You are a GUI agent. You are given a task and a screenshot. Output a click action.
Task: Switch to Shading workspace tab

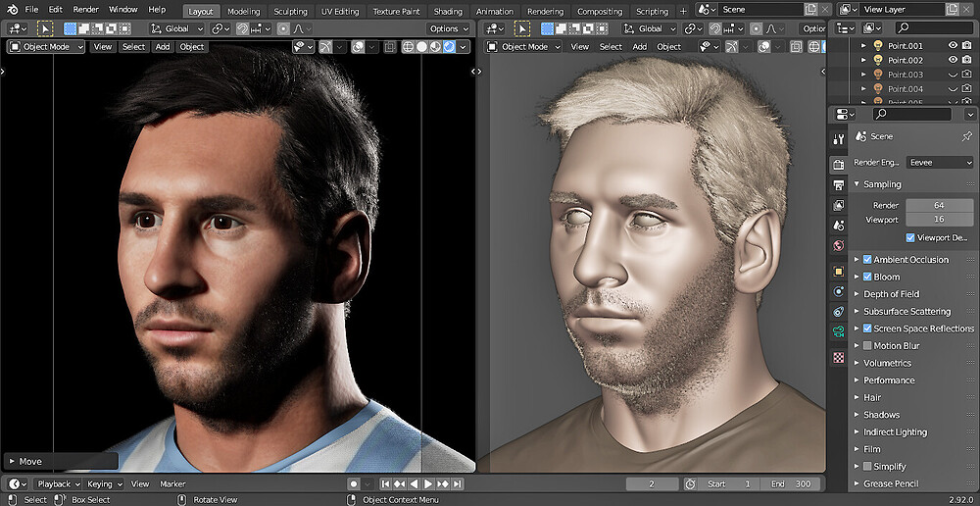click(448, 11)
